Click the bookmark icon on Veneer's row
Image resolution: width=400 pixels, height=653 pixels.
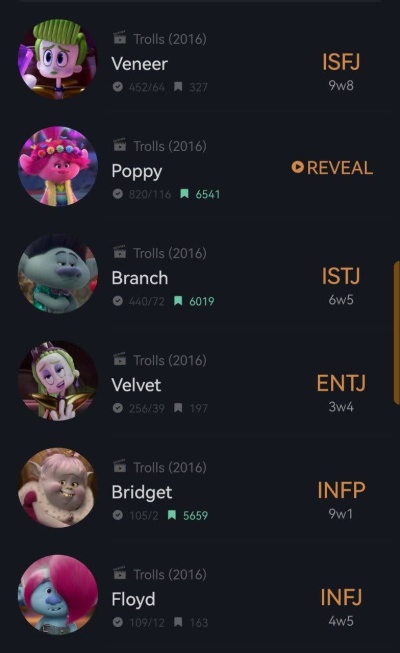point(178,87)
